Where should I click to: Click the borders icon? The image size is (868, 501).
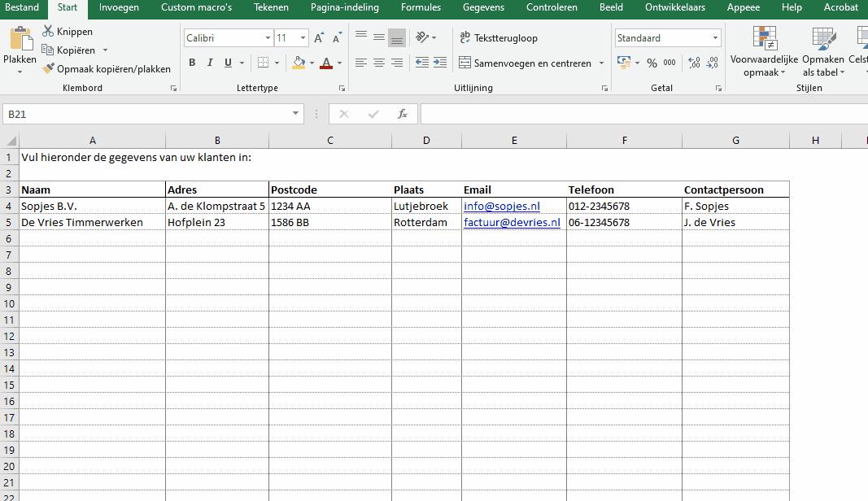tap(264, 63)
